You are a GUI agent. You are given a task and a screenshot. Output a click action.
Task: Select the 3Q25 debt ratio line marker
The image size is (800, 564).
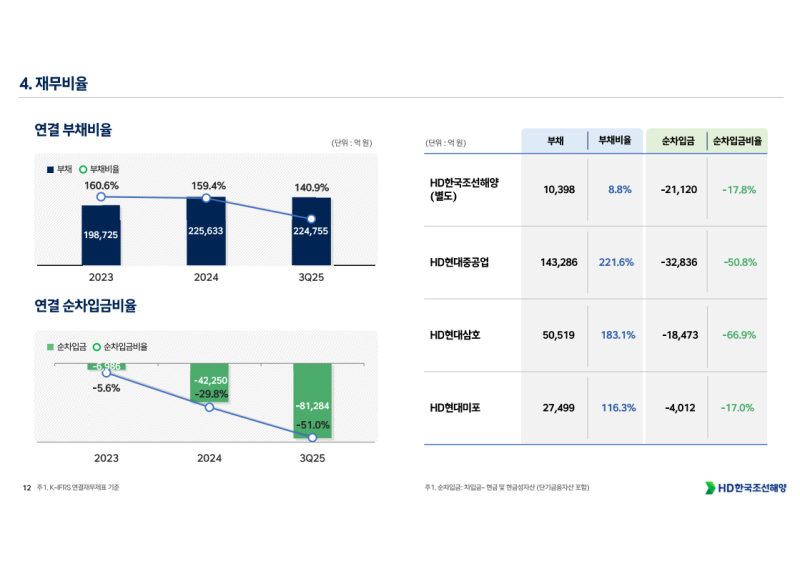[x=311, y=218]
